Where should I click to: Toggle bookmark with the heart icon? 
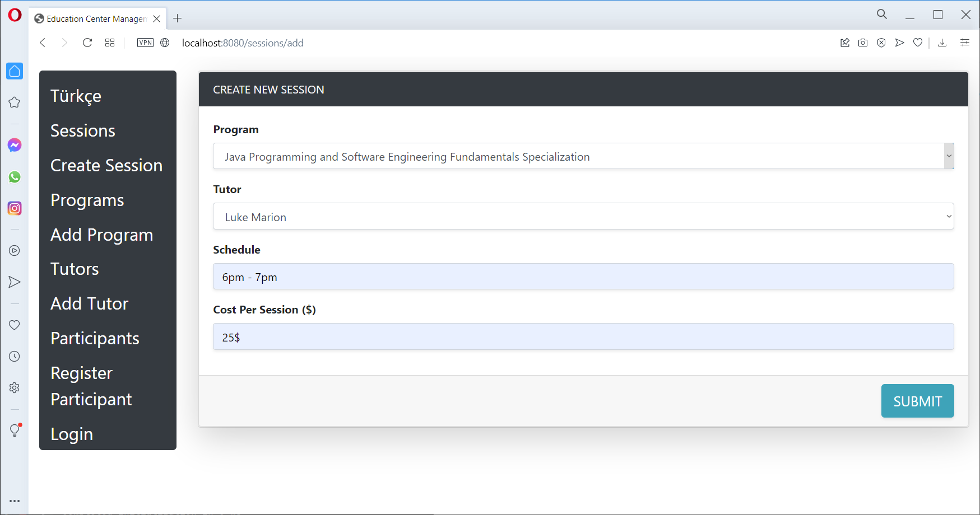pos(918,43)
